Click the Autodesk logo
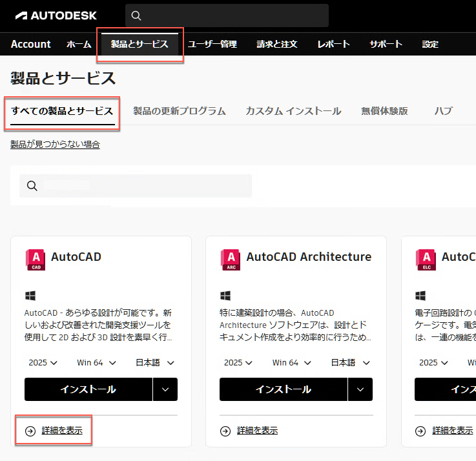The image size is (476, 461). [x=56, y=15]
